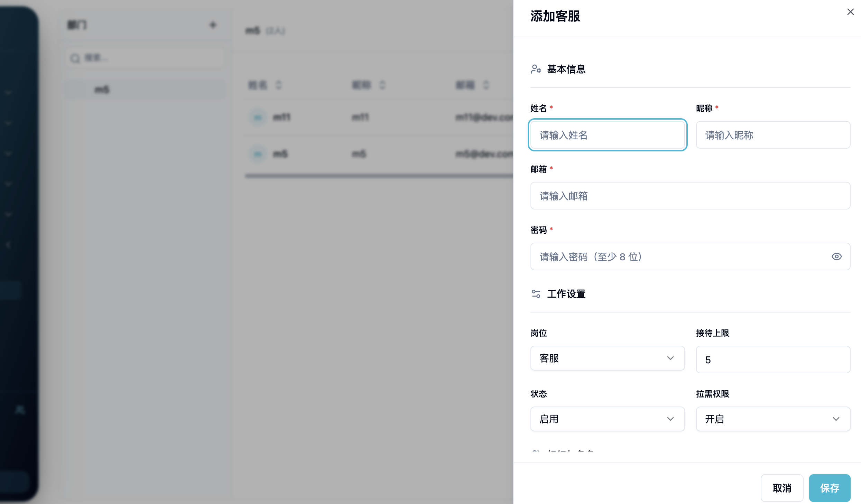The width and height of the screenshot is (861, 504).
Task: Click the 接待上限 field showing 5
Action: click(x=773, y=360)
